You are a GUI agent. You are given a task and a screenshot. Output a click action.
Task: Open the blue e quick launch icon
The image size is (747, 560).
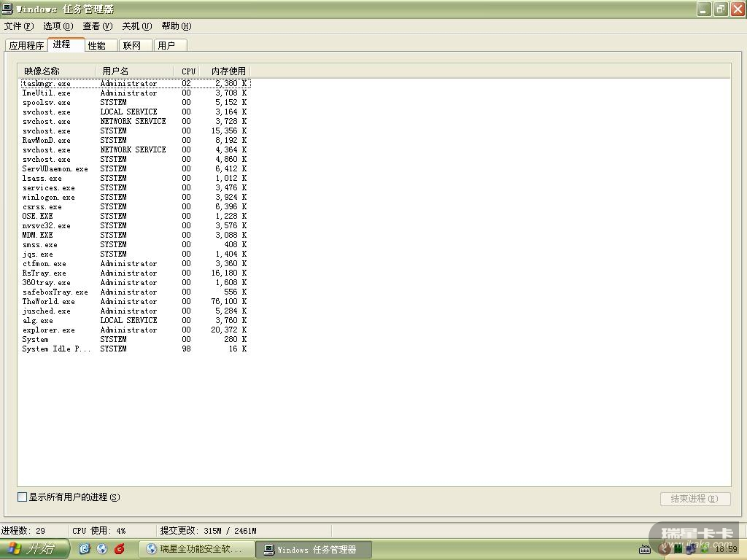pyautogui.click(x=85, y=549)
